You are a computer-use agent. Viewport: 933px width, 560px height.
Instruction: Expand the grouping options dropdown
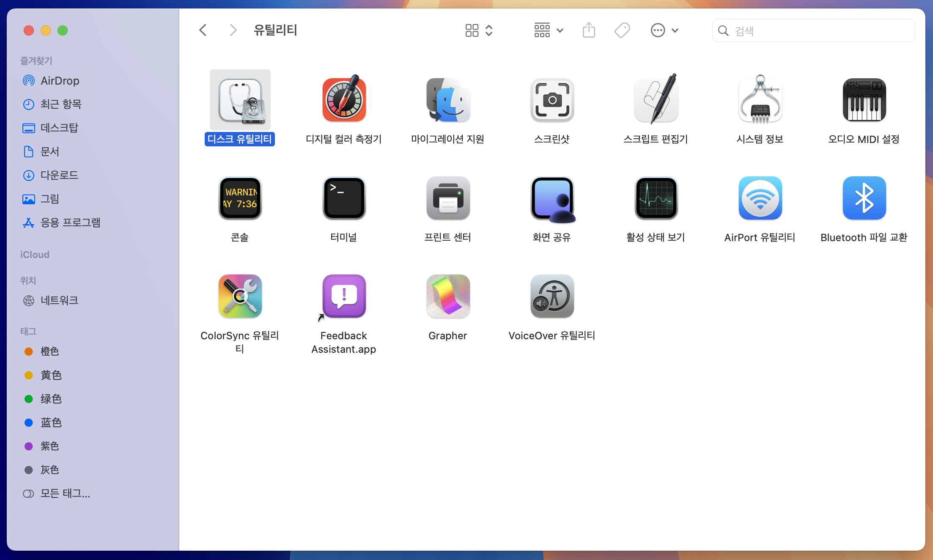549,30
